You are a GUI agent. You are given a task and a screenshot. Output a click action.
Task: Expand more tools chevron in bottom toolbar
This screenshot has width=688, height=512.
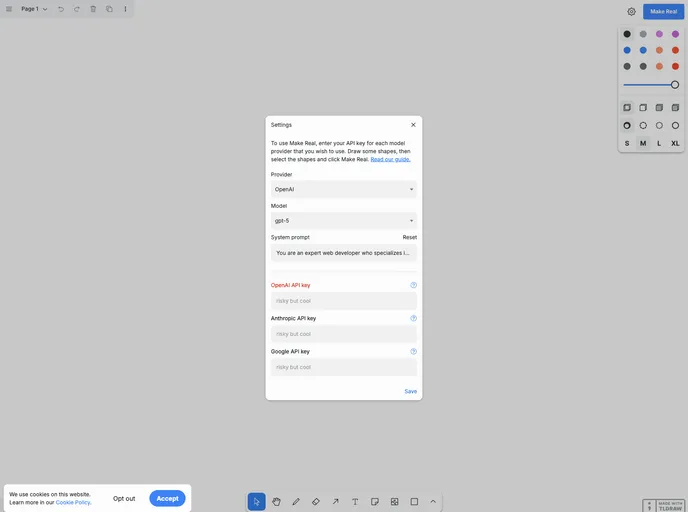(x=433, y=501)
